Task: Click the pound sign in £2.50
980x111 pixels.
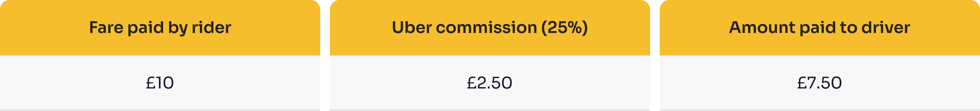Action: point(472,83)
